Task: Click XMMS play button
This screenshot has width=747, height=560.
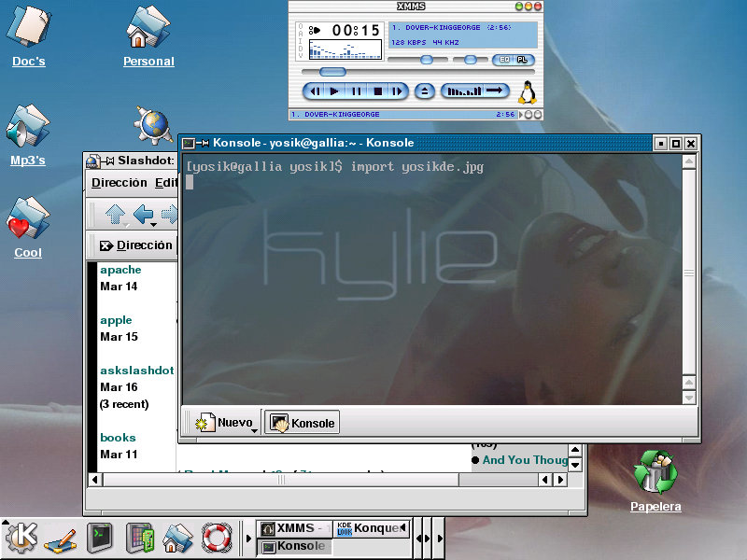Action: pyautogui.click(x=334, y=91)
